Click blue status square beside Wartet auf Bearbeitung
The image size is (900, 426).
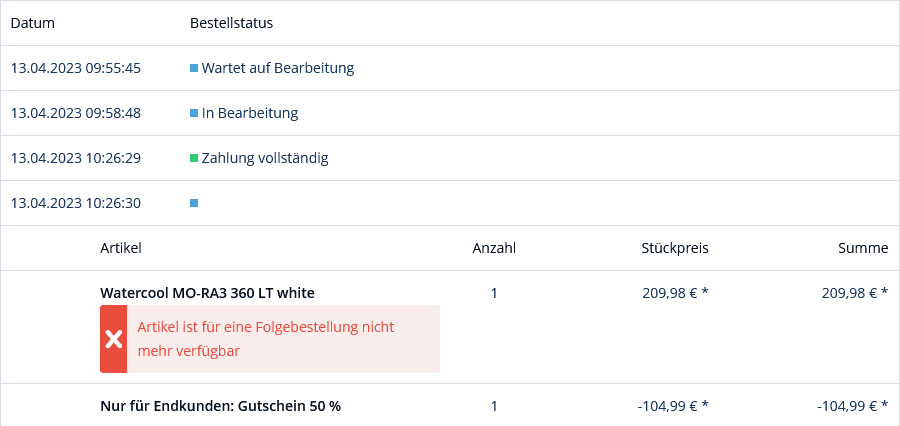coord(194,68)
